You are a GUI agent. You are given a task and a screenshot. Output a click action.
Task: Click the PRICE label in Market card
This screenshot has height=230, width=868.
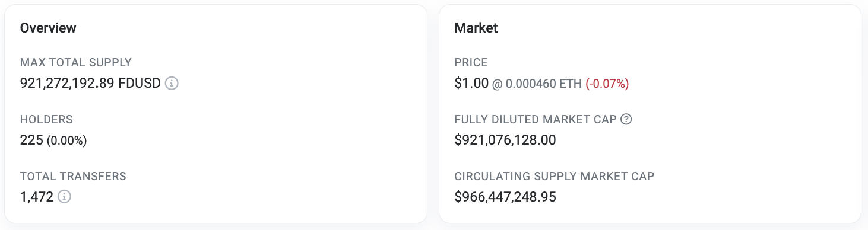[471, 62]
